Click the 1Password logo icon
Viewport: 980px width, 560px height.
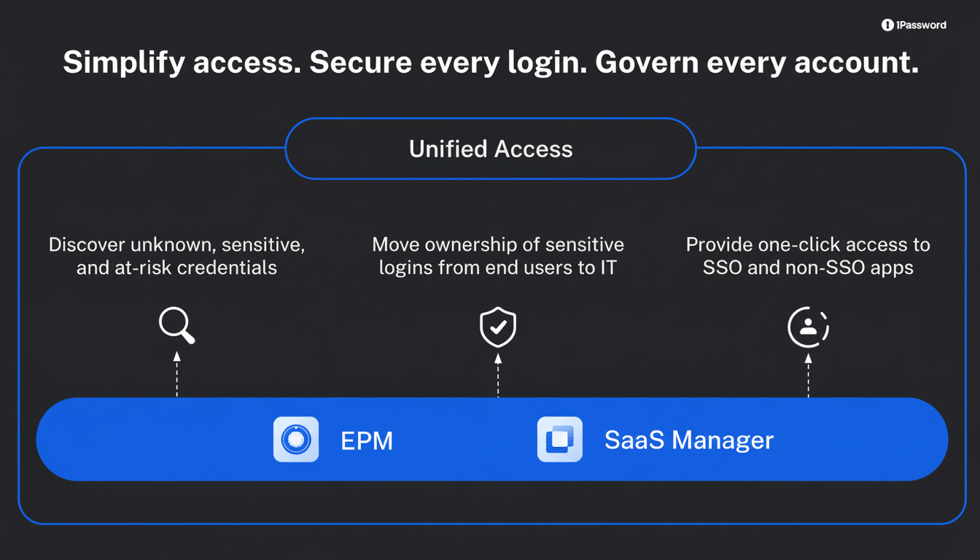[887, 24]
